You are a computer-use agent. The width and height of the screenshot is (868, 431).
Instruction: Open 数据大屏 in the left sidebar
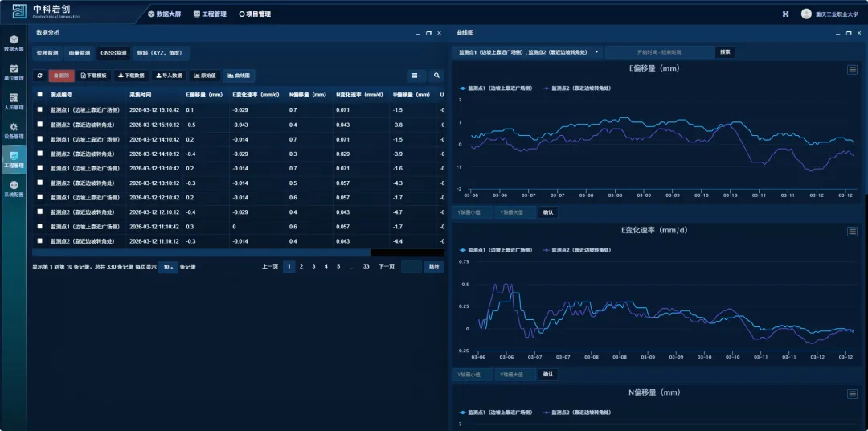point(14,43)
